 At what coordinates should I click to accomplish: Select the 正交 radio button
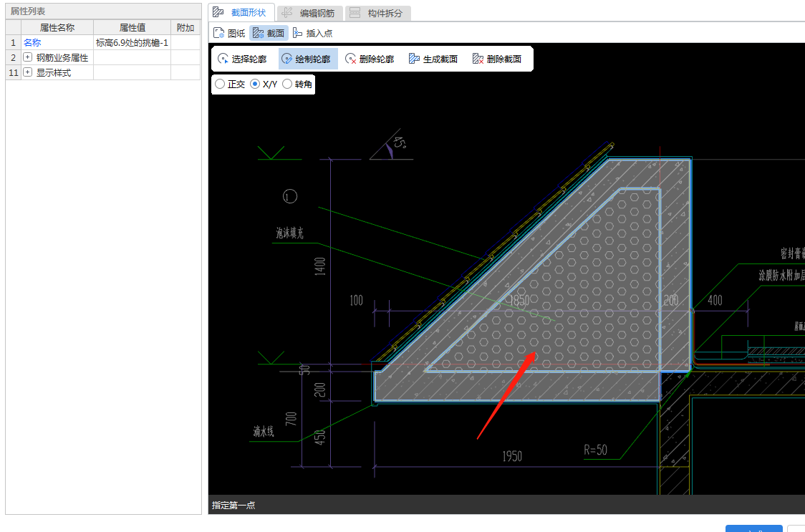pos(220,84)
